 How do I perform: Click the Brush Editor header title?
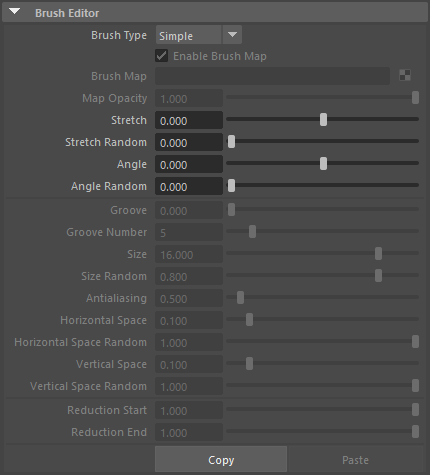coord(67,13)
